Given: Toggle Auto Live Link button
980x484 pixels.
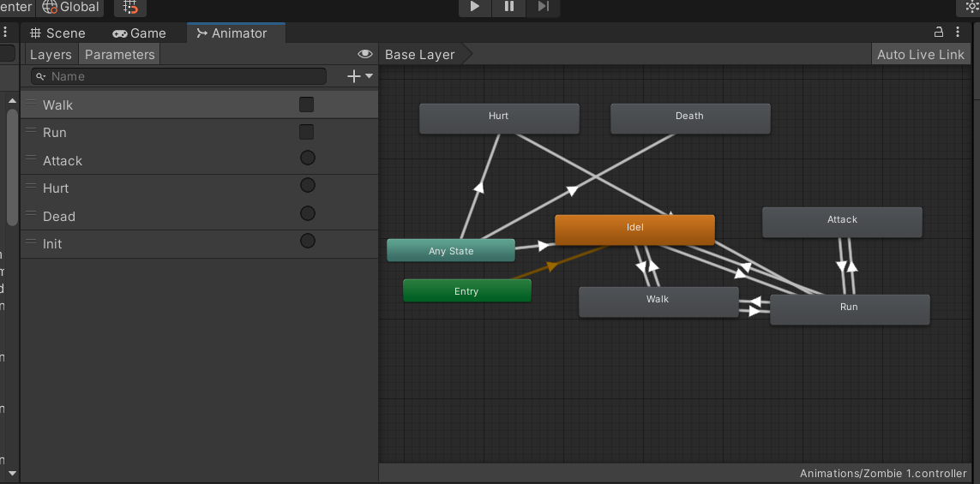Looking at the screenshot, I should click(921, 54).
